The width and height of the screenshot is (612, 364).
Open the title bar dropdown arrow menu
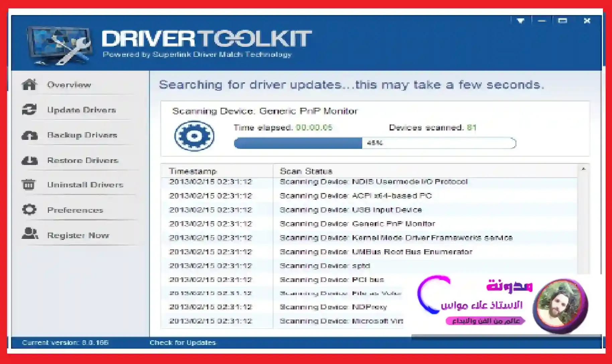[x=520, y=21]
